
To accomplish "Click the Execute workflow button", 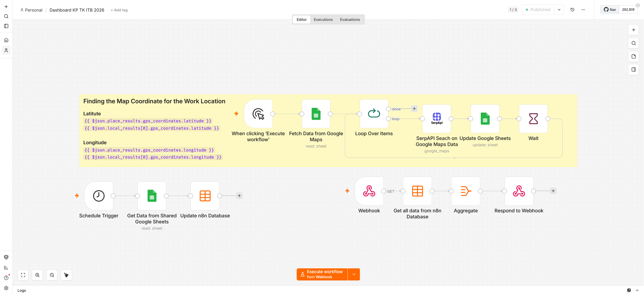I will click(322, 274).
